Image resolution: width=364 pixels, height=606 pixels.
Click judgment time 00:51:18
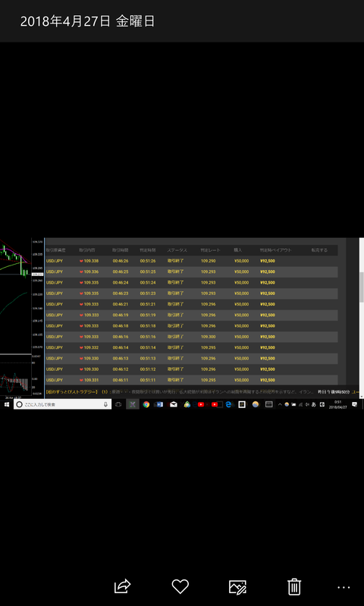tap(148, 326)
